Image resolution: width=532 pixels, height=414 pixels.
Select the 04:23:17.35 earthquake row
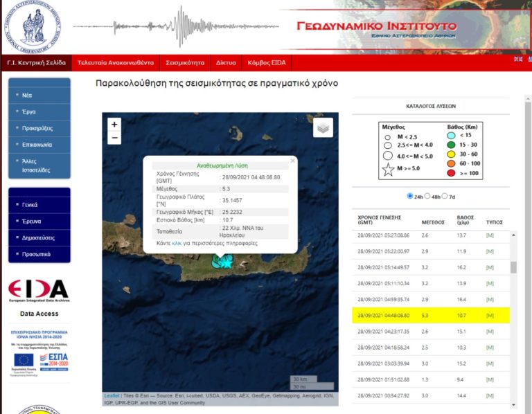(x=431, y=332)
